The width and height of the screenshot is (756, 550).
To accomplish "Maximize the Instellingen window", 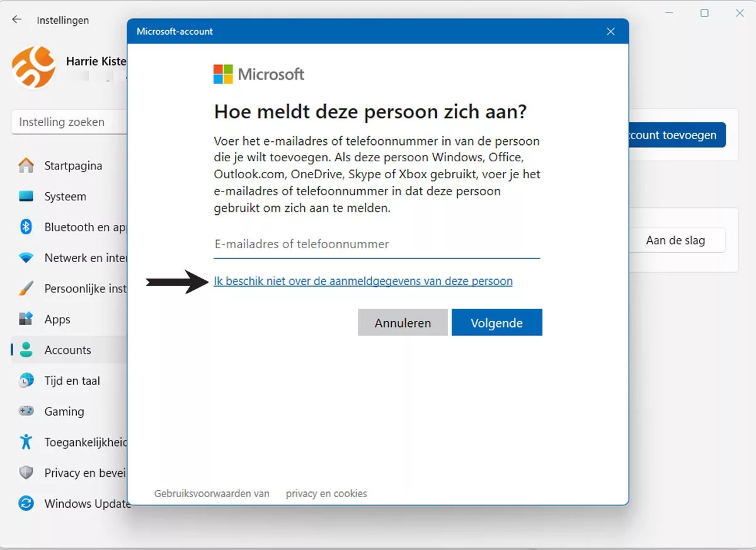I will 704,13.
